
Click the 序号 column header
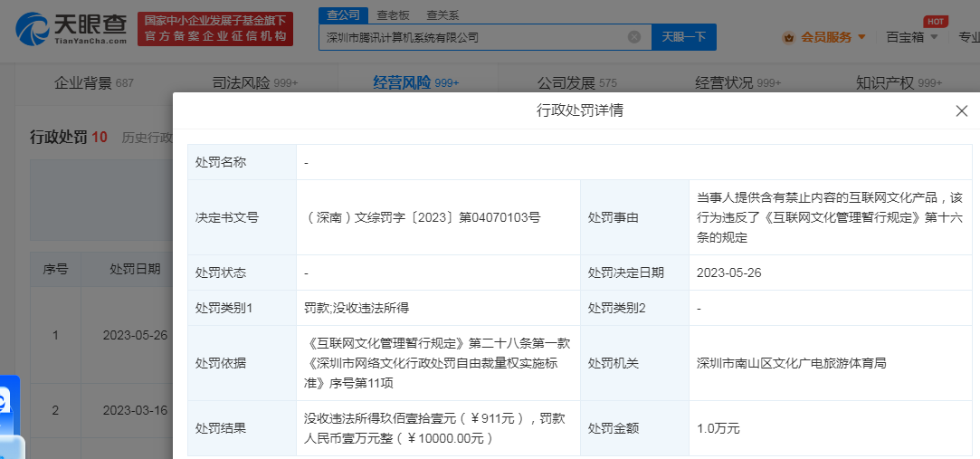point(55,270)
